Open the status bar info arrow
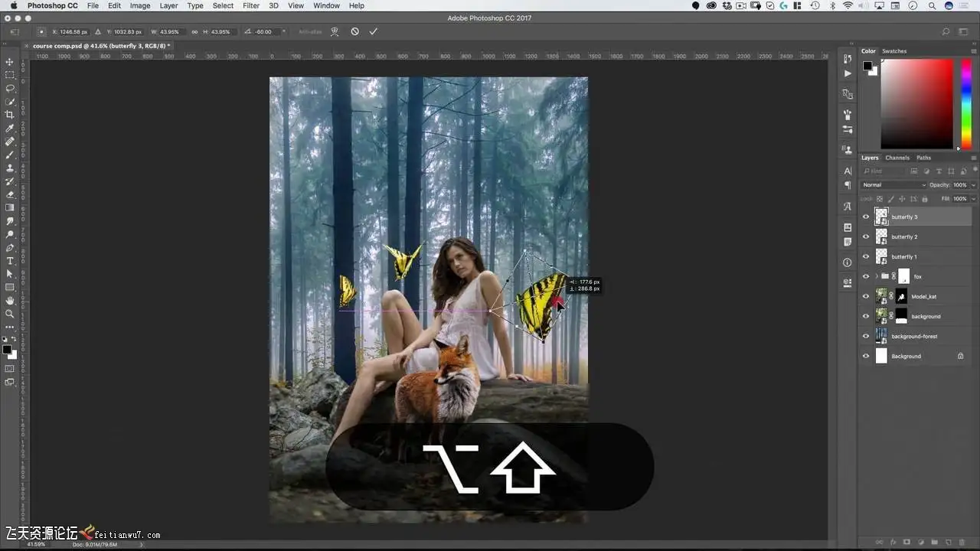 click(141, 545)
